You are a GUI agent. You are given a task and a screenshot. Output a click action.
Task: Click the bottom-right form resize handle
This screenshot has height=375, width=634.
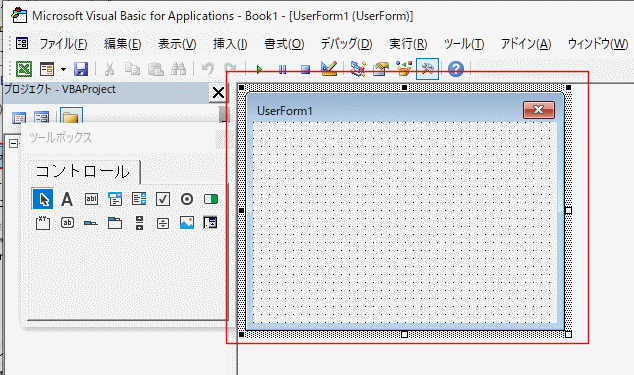pyautogui.click(x=568, y=334)
